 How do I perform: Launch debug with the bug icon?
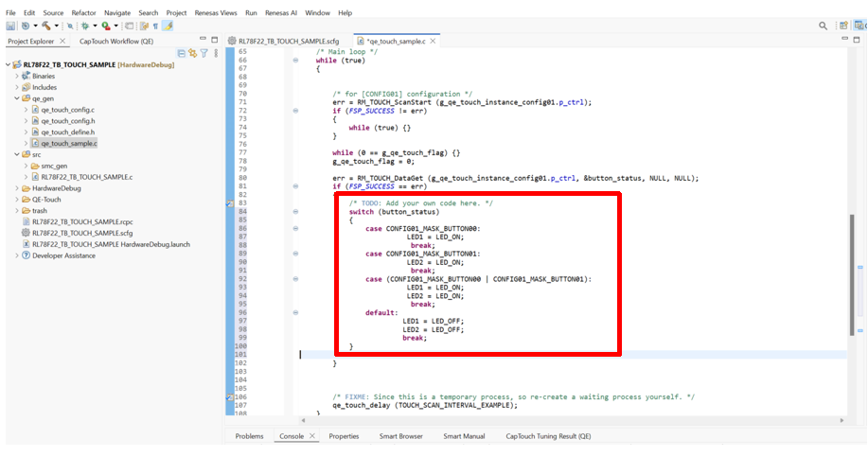(85, 26)
